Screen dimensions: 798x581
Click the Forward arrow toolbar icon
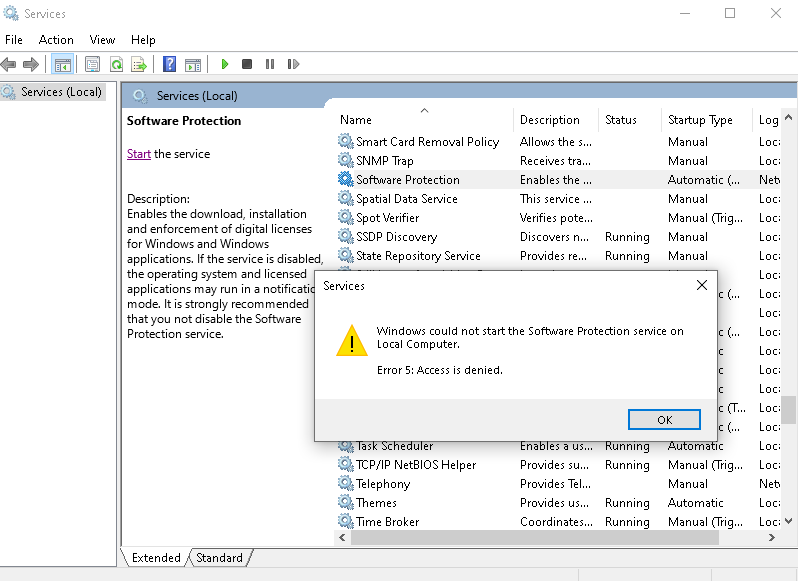coord(31,64)
